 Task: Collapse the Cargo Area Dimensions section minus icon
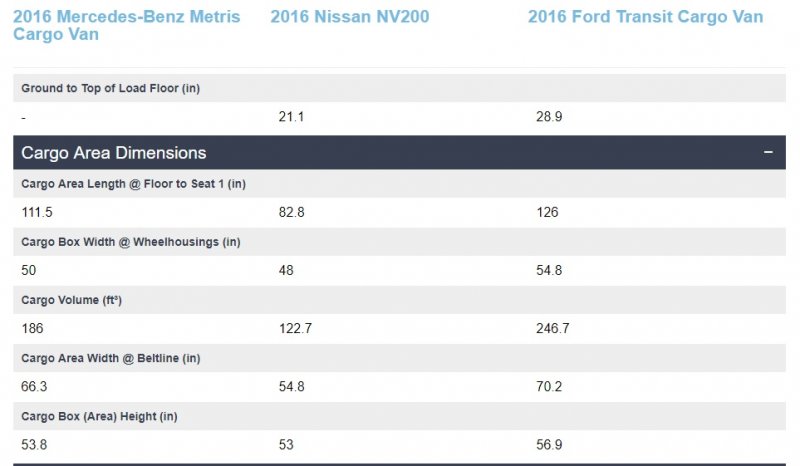point(768,153)
